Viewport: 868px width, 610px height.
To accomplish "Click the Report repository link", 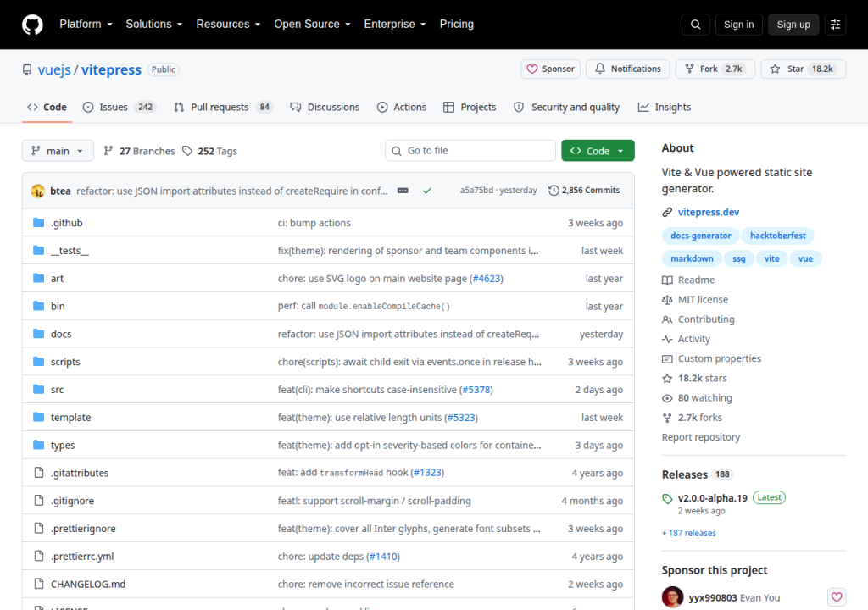I will (x=701, y=437).
